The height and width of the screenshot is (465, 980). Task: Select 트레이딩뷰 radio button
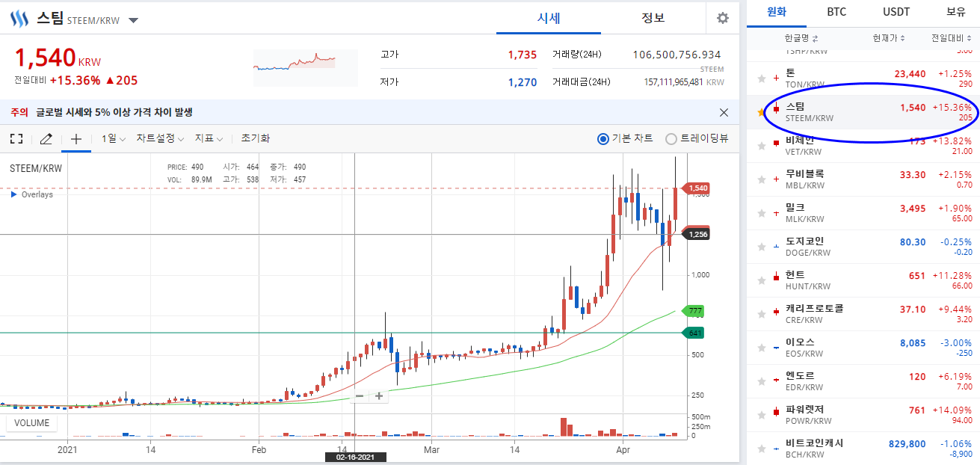(671, 138)
